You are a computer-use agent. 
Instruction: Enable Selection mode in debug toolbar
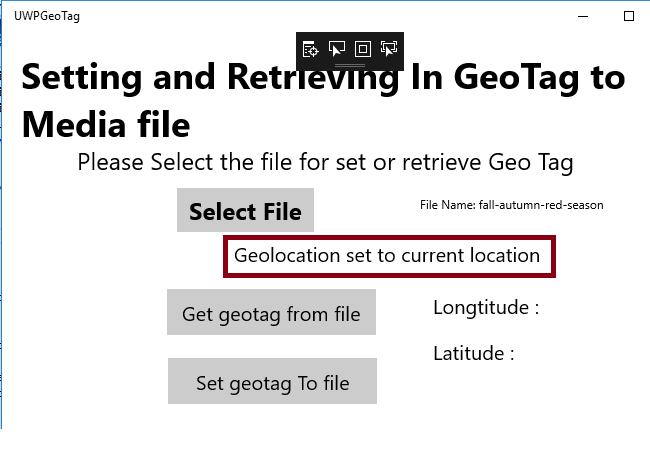tap(337, 48)
